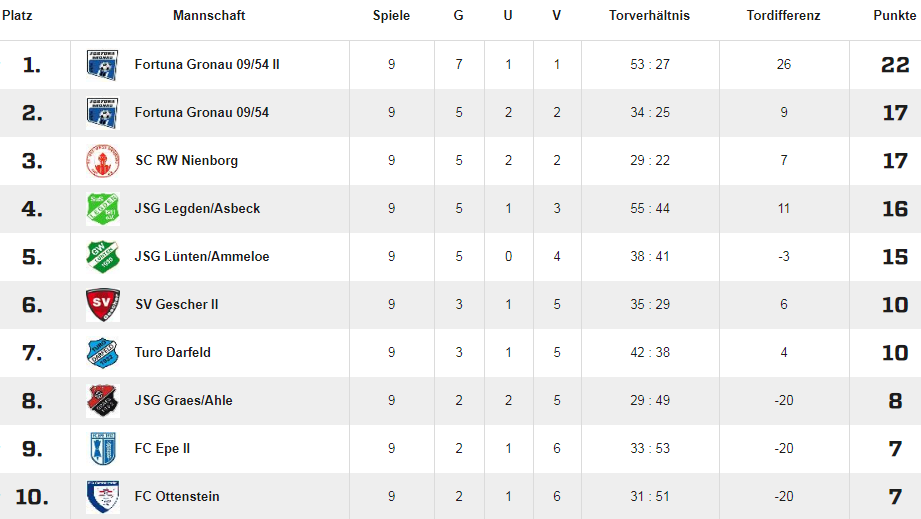
Task: Click the Torverhältnis column header
Action: click(x=650, y=16)
